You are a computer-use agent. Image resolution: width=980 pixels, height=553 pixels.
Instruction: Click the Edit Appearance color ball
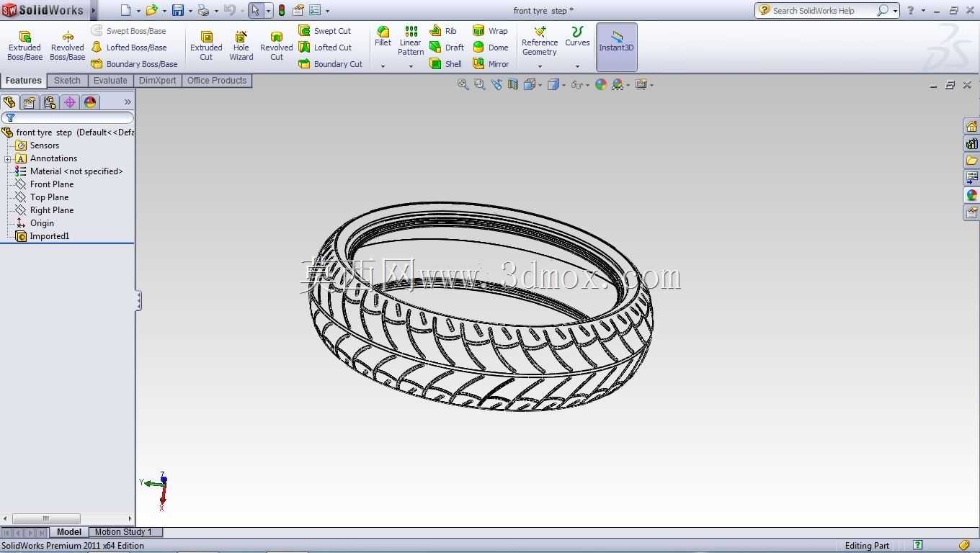[x=601, y=85]
